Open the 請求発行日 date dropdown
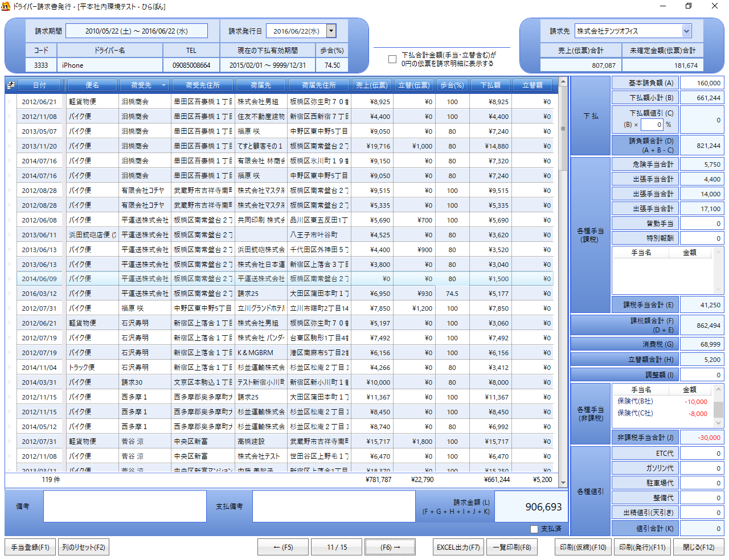729x560 pixels. (x=331, y=31)
